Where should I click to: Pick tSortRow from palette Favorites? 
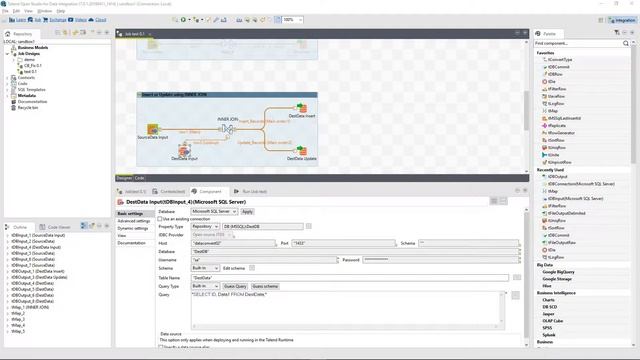556,140
